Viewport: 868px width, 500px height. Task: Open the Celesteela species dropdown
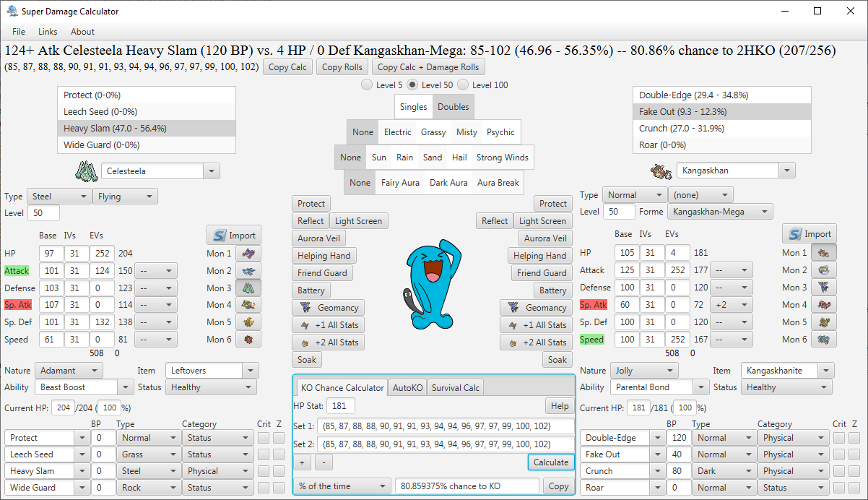pyautogui.click(x=212, y=171)
